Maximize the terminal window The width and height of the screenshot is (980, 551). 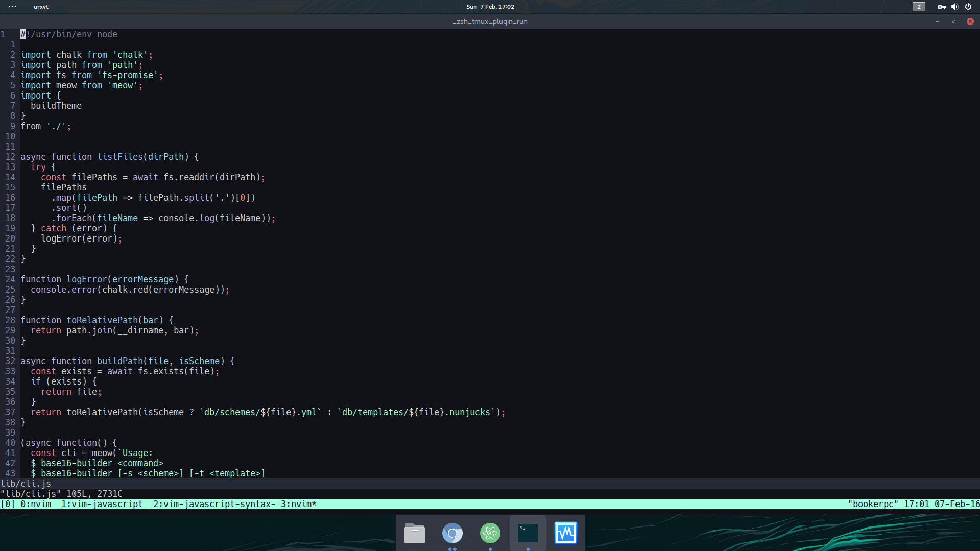coord(953,21)
